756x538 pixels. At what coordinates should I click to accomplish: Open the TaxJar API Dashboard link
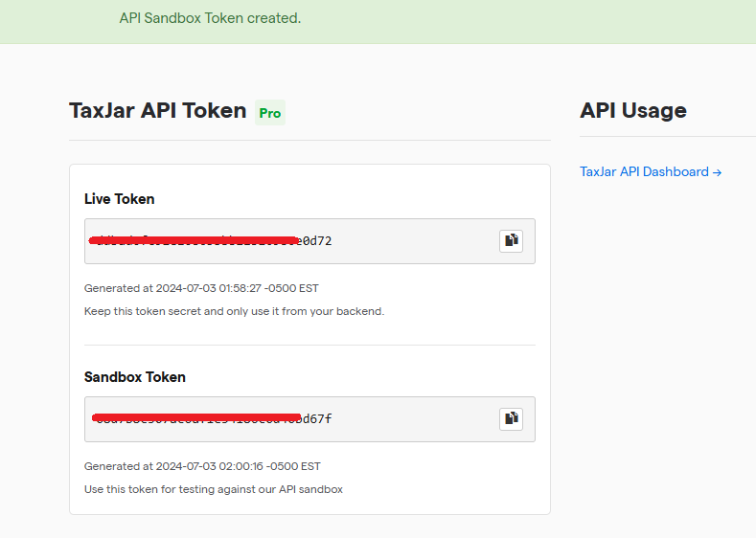(644, 172)
